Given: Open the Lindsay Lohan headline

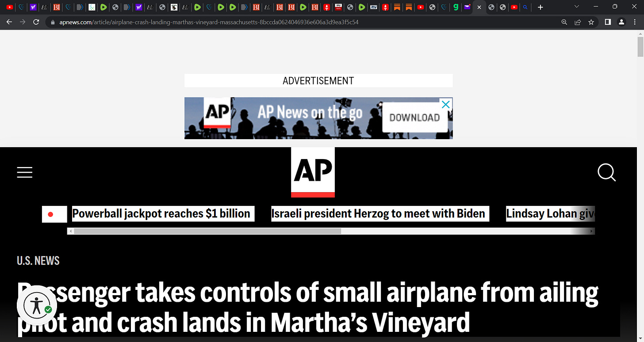Looking at the screenshot, I should [550, 214].
